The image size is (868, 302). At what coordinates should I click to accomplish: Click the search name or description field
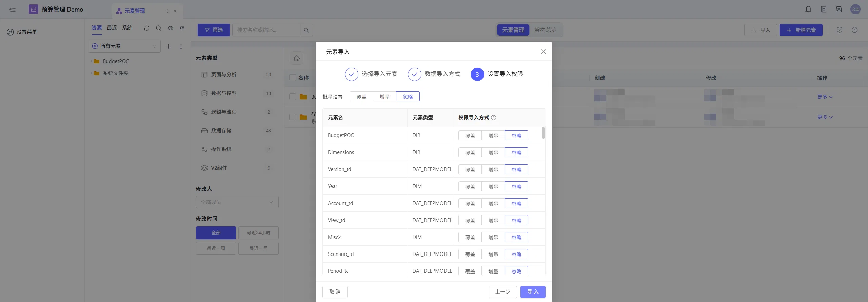click(266, 30)
